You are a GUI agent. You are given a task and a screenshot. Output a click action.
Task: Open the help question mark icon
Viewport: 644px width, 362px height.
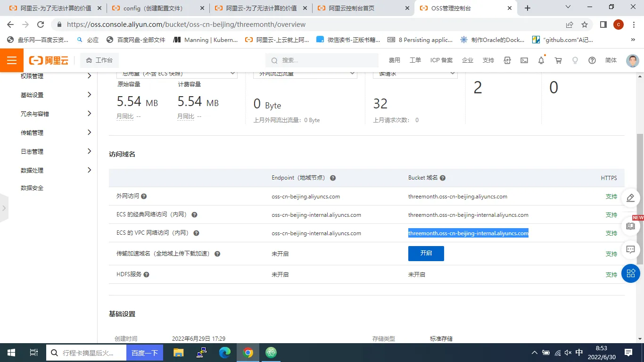(592, 60)
